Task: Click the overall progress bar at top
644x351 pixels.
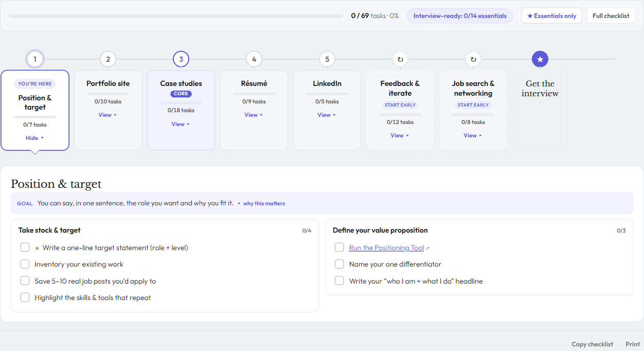Action: 176,16
